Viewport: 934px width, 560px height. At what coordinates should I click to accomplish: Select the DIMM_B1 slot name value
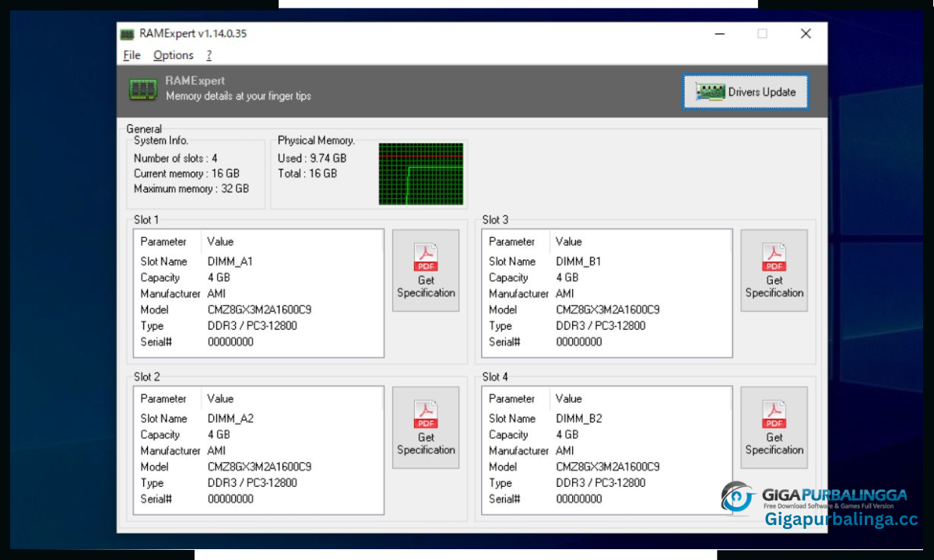[x=578, y=261]
